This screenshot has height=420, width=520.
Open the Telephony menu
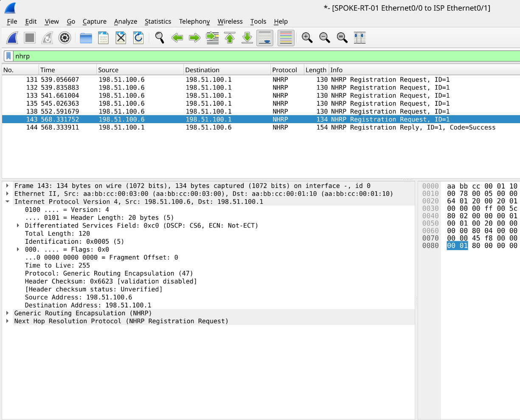click(194, 21)
